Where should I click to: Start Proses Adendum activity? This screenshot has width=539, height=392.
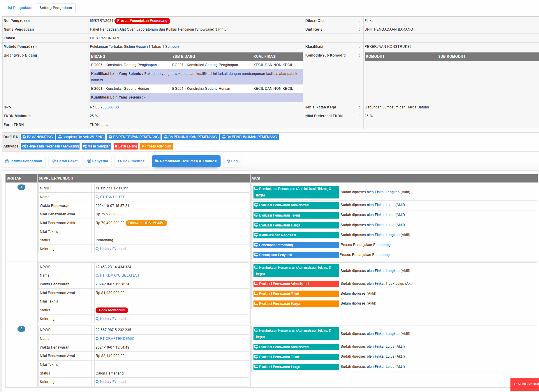(x=156, y=146)
